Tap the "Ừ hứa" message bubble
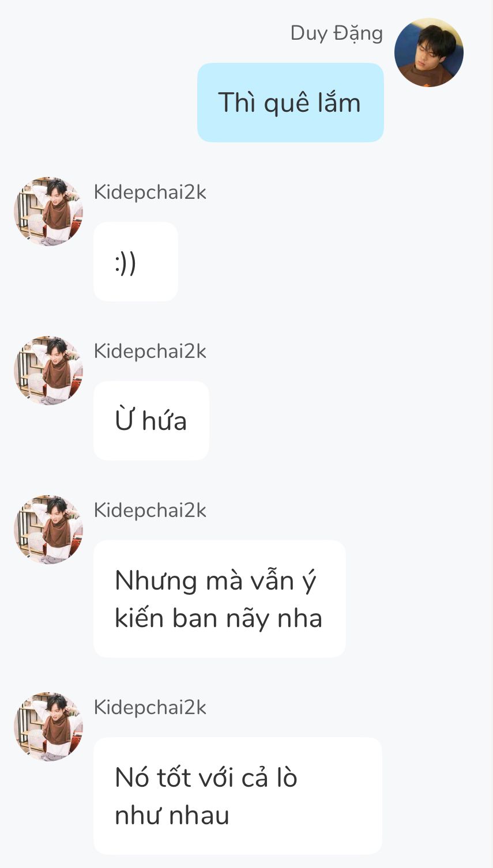 tap(151, 421)
